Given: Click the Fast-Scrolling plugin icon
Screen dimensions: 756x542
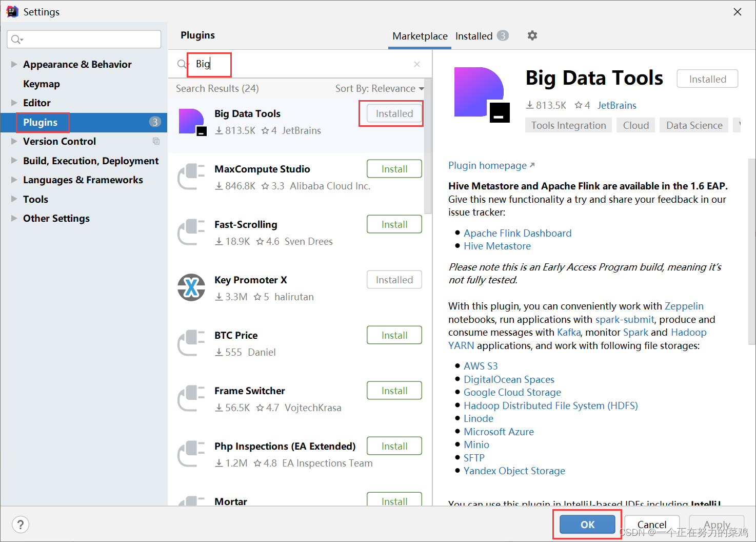Looking at the screenshot, I should [x=191, y=233].
